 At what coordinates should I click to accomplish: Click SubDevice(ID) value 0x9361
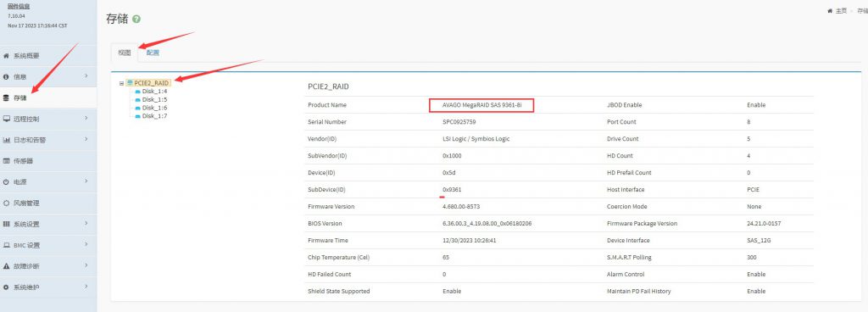coord(452,189)
